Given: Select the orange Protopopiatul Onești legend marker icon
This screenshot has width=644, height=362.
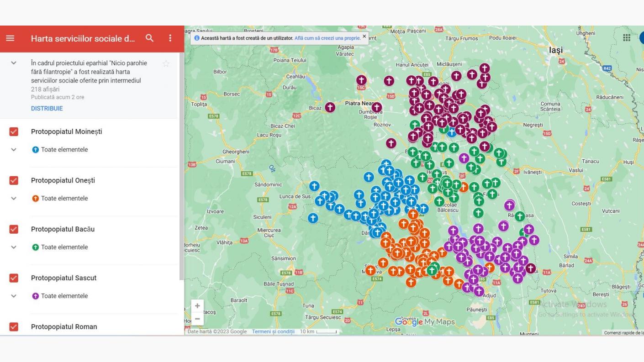Looking at the screenshot, I should tap(35, 198).
